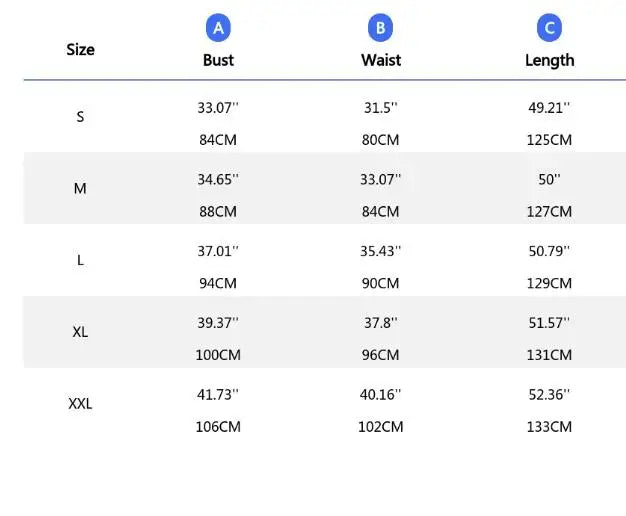Click the blue B badge icon

point(380,28)
